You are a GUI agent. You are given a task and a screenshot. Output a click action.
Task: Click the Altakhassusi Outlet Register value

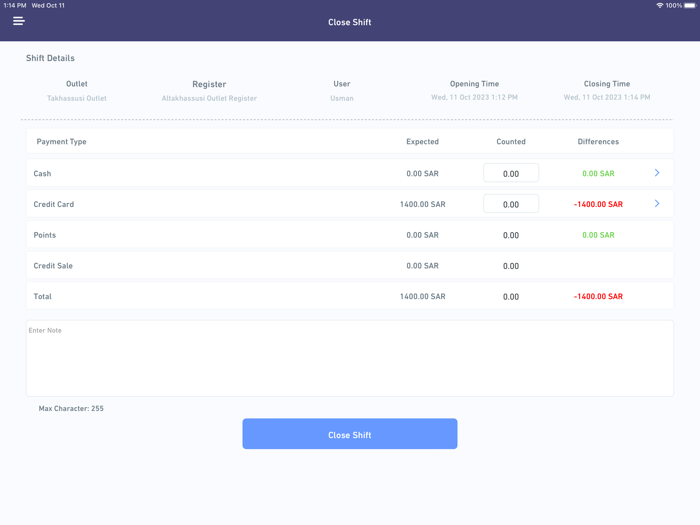click(x=209, y=98)
